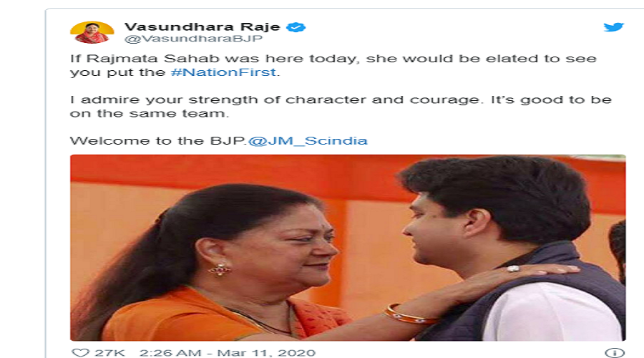Click the red earring in the photo
Image resolution: width=644 pixels, height=358 pixels.
[x=220, y=270]
